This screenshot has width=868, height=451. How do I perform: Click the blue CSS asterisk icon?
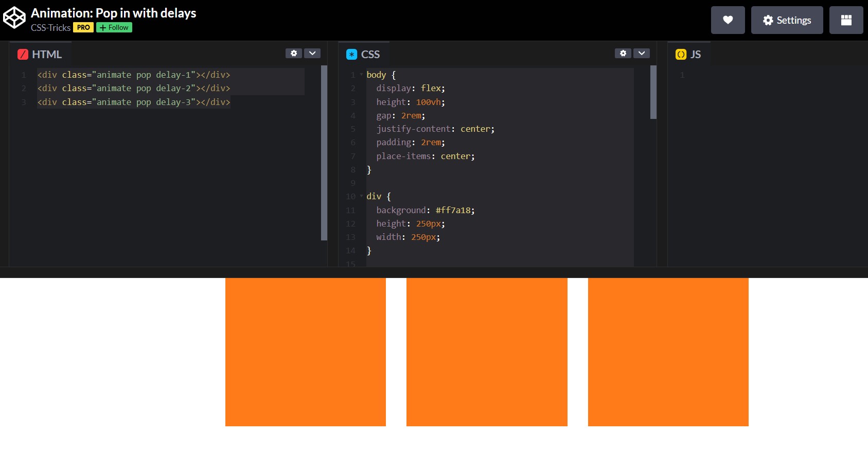[x=352, y=54]
